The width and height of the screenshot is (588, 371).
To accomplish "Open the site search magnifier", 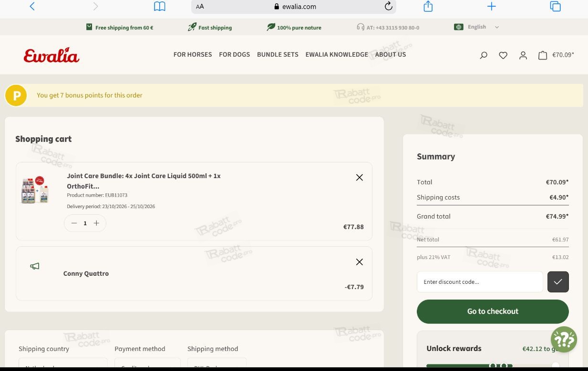I will 484,55.
